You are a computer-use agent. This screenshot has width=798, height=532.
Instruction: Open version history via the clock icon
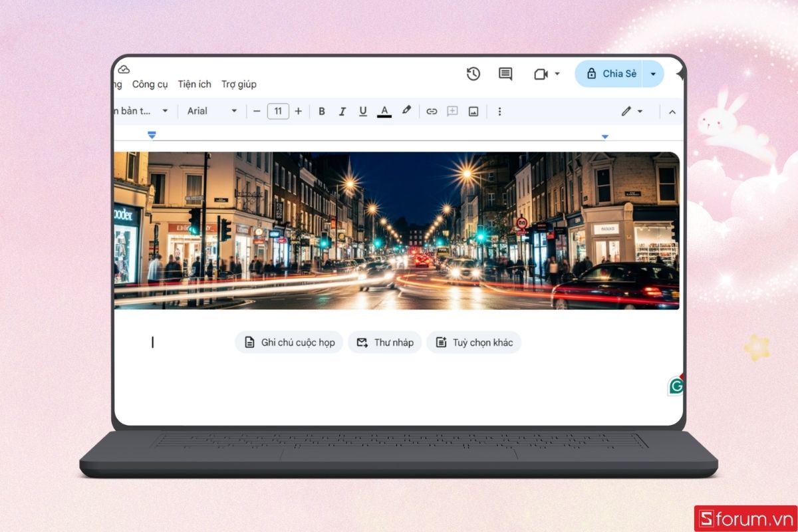tap(473, 74)
